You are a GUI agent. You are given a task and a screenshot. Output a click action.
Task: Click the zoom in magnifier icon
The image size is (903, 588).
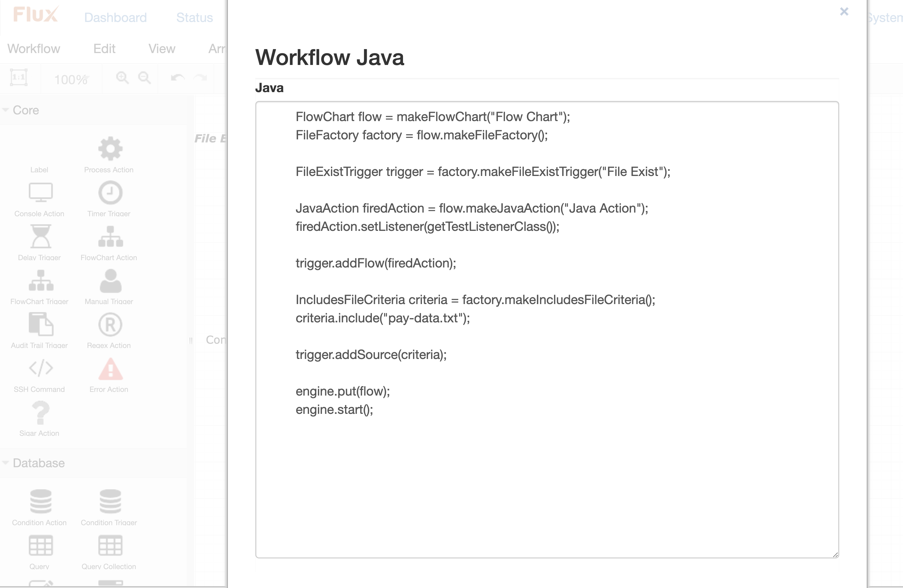(x=122, y=77)
